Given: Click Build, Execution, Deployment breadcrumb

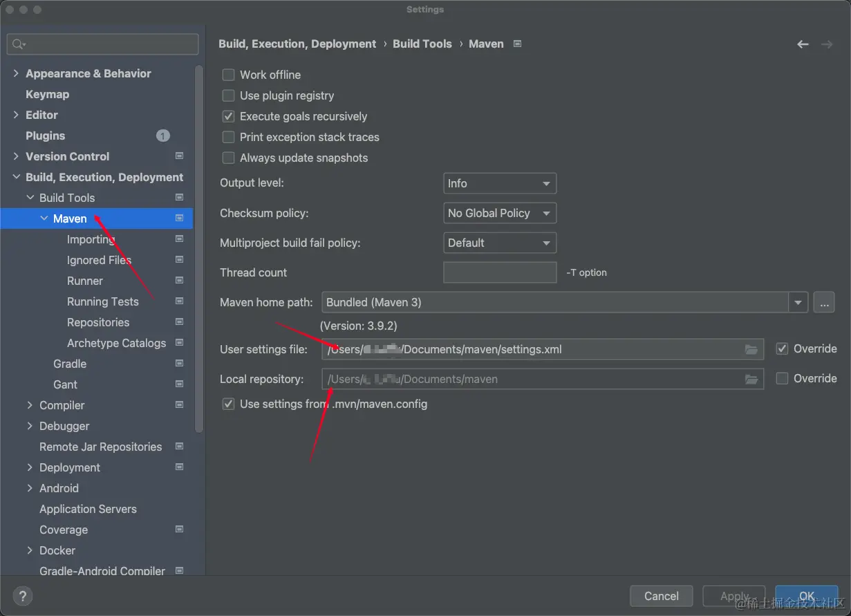Looking at the screenshot, I should pyautogui.click(x=297, y=44).
